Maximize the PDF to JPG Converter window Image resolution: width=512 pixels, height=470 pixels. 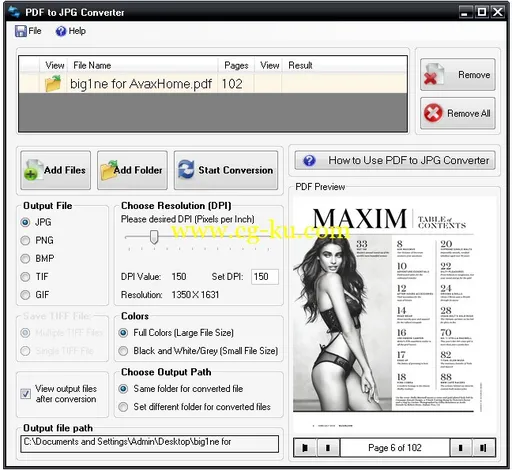[x=482, y=12]
